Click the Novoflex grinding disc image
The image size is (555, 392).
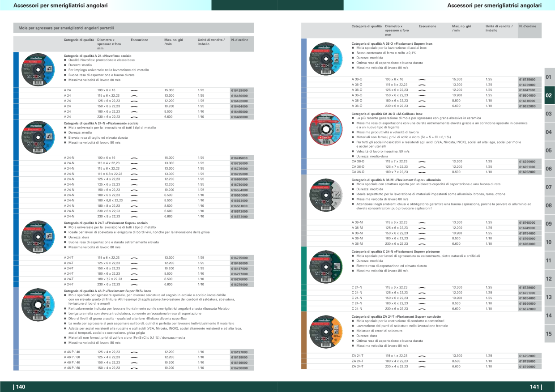click(x=38, y=69)
